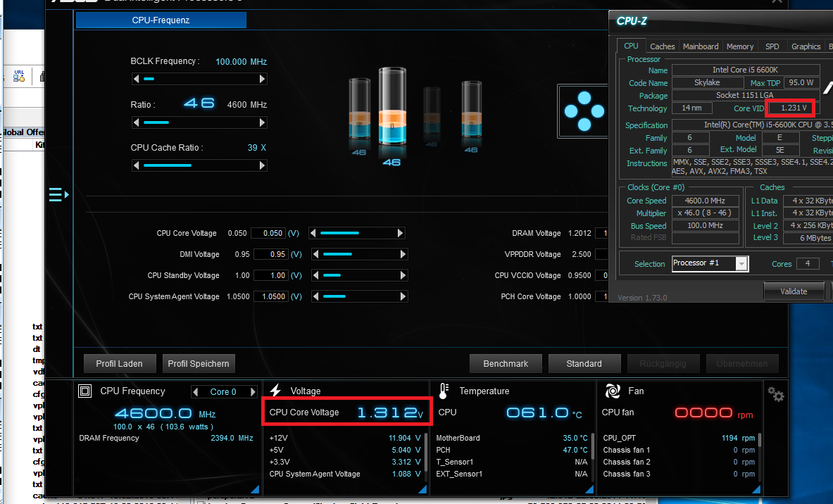
Task: Click the Fan panel icon
Action: pos(613,391)
